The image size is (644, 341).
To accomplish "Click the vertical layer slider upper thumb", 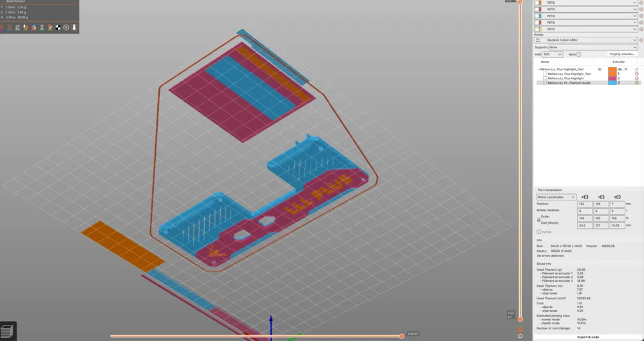I will [x=520, y=2].
